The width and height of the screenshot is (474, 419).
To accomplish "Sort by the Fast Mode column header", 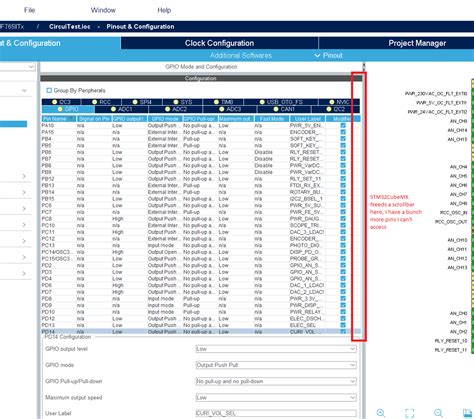I will pyautogui.click(x=272, y=119).
